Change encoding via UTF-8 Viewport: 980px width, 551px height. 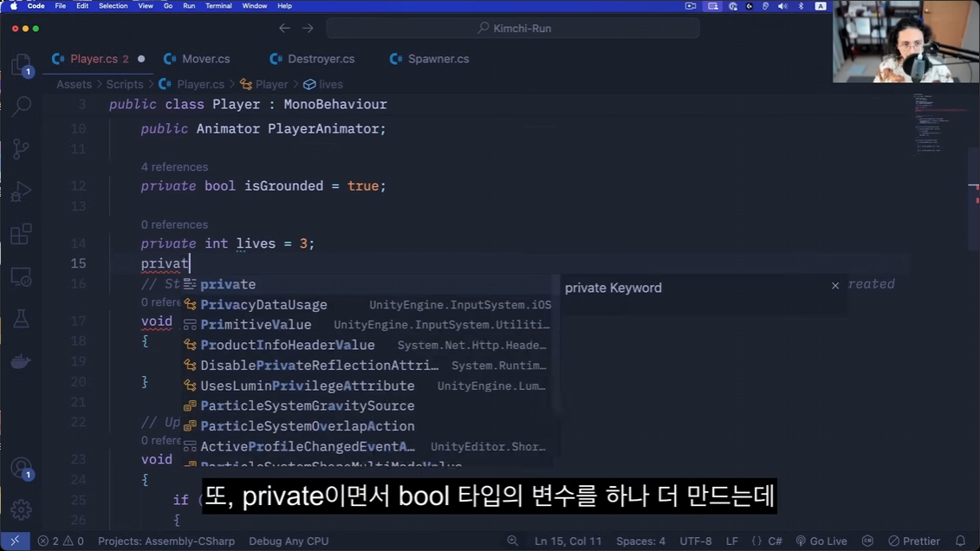[696, 541]
